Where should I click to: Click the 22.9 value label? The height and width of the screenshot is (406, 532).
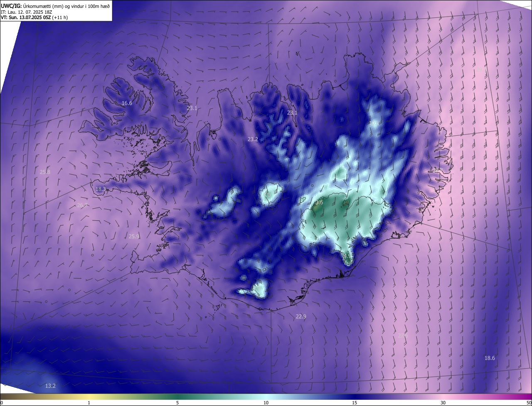click(301, 317)
